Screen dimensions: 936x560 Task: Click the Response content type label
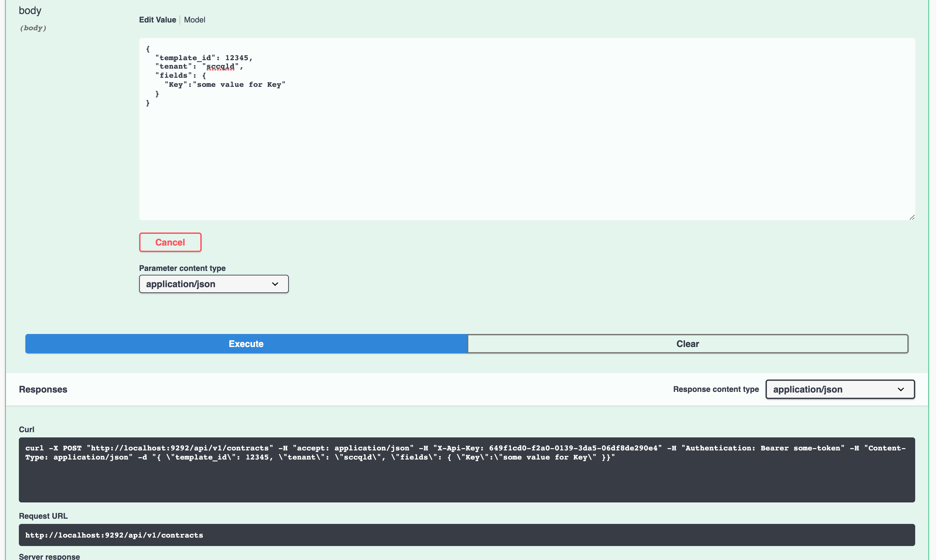point(716,389)
